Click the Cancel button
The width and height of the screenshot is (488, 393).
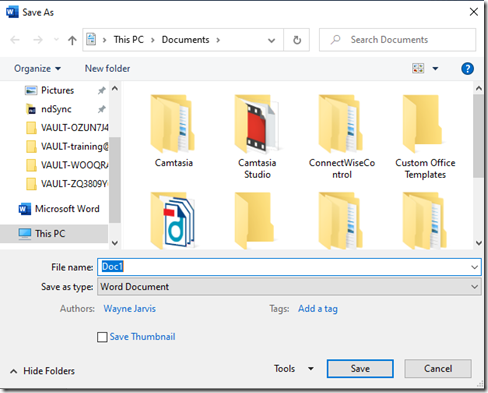coord(438,369)
